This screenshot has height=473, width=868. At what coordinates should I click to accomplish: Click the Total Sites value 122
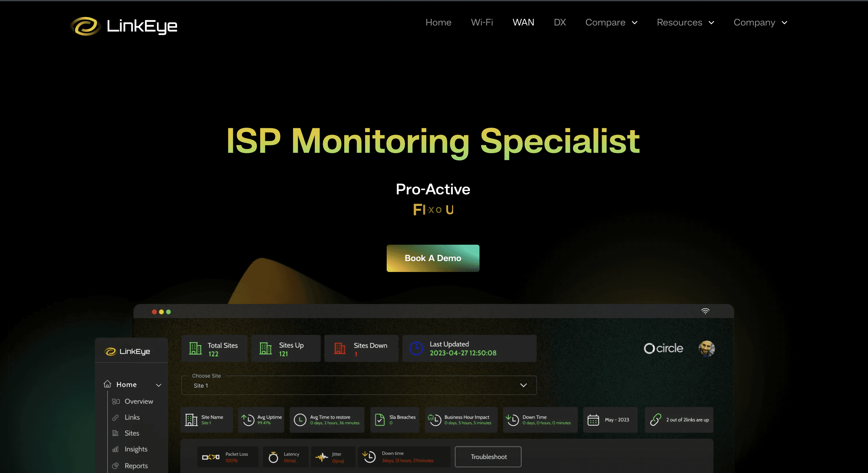pyautogui.click(x=213, y=354)
